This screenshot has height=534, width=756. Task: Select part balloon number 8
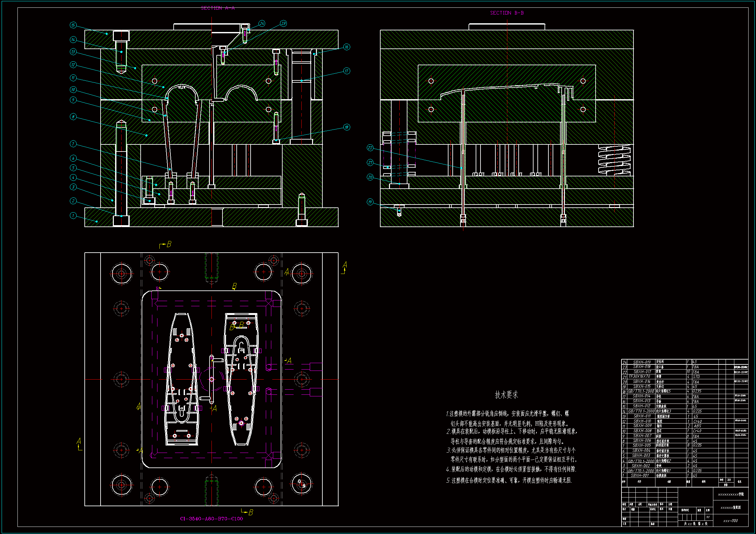(73, 117)
